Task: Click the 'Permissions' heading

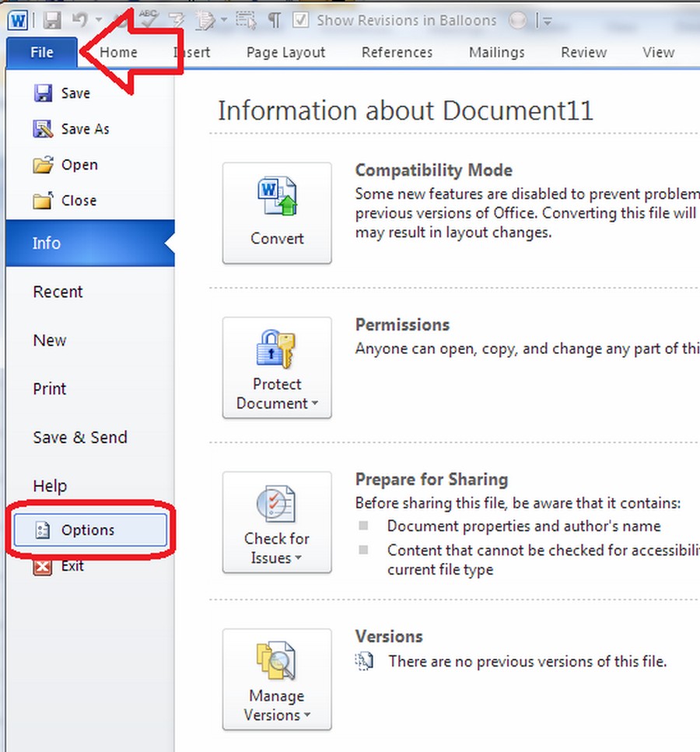Action: tap(403, 325)
